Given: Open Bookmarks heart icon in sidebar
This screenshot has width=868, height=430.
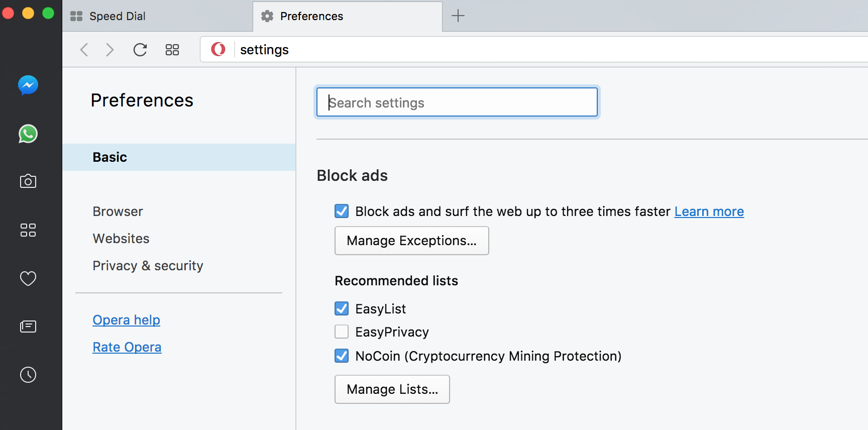Looking at the screenshot, I should pos(28,278).
